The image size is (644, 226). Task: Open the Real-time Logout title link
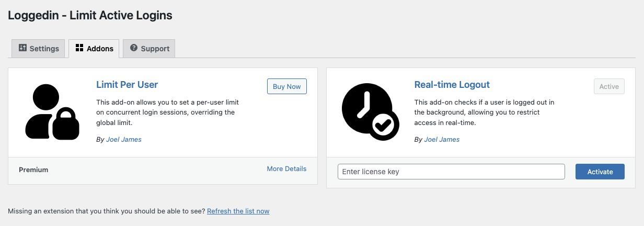click(x=452, y=85)
